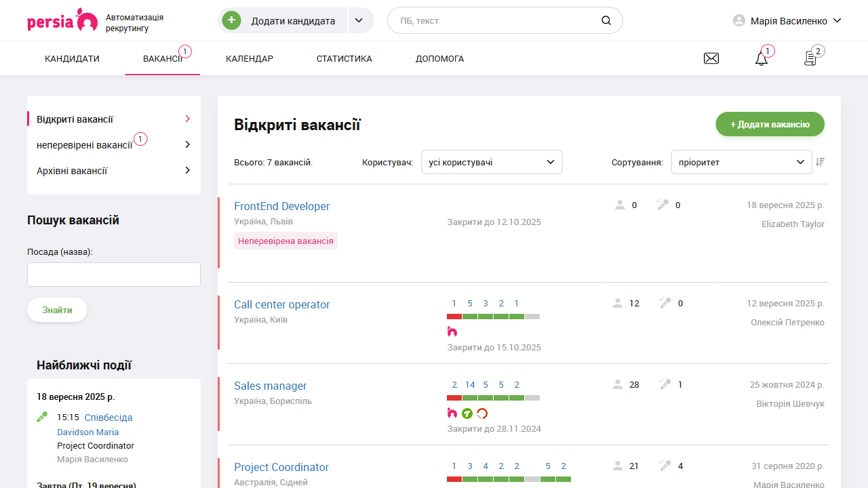Click the sort order direction icon
Viewport: 868px width, 488px height.
(x=821, y=162)
